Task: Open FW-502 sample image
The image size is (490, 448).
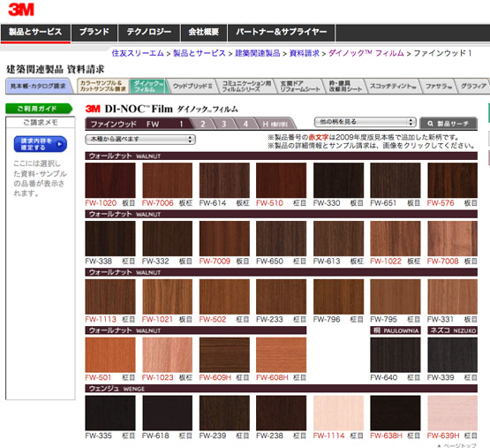Action: [224, 297]
